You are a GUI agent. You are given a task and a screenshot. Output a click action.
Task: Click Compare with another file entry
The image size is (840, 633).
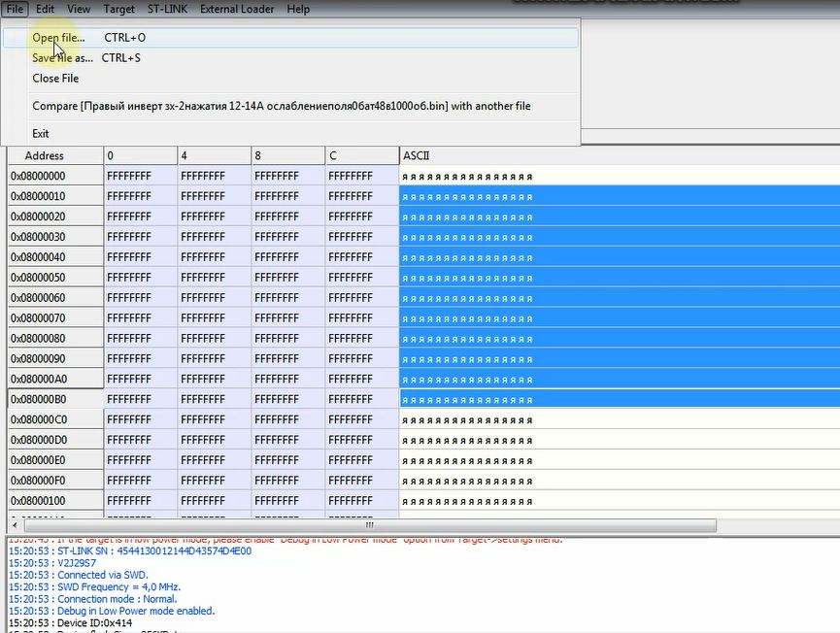[282, 106]
